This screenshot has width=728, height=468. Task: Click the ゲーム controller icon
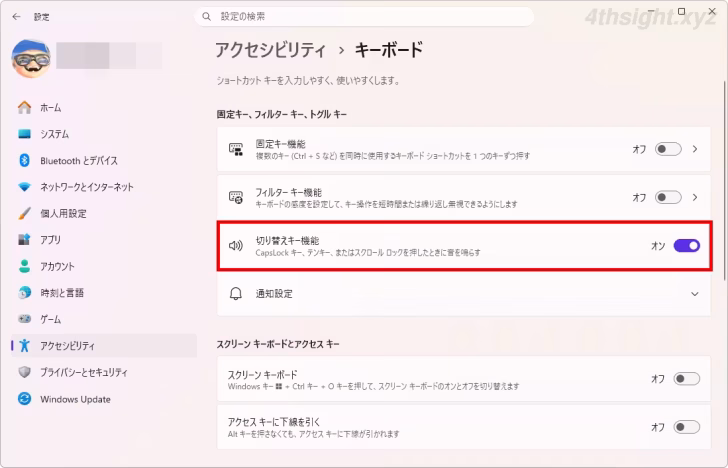(x=24, y=319)
